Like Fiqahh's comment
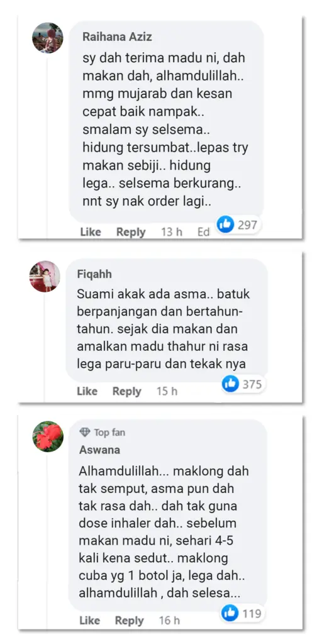 point(87,391)
